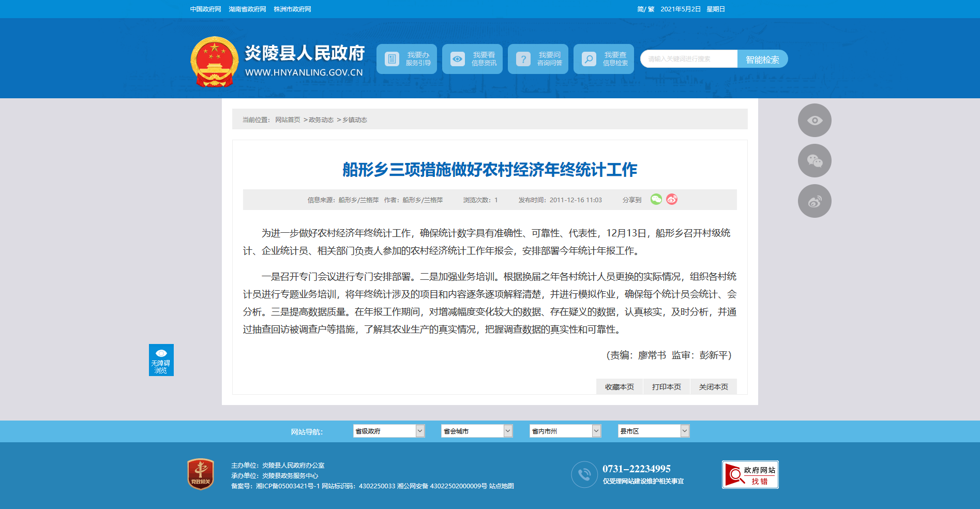Open the gray Weibo sidebar circle
This screenshot has height=509, width=980.
[815, 201]
